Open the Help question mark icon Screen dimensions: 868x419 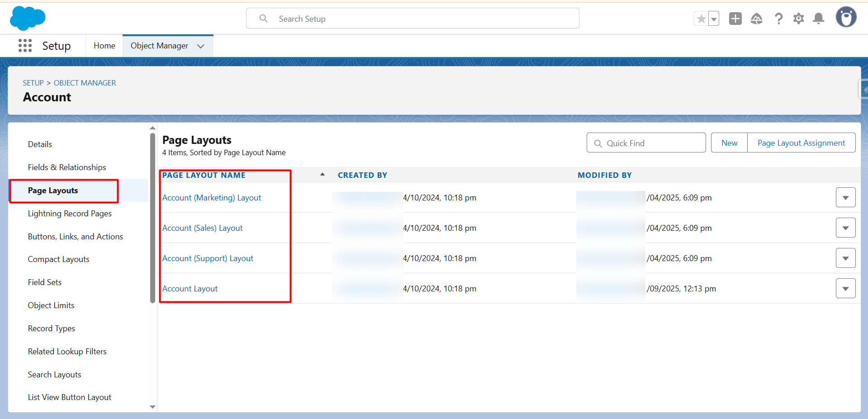[x=778, y=19]
